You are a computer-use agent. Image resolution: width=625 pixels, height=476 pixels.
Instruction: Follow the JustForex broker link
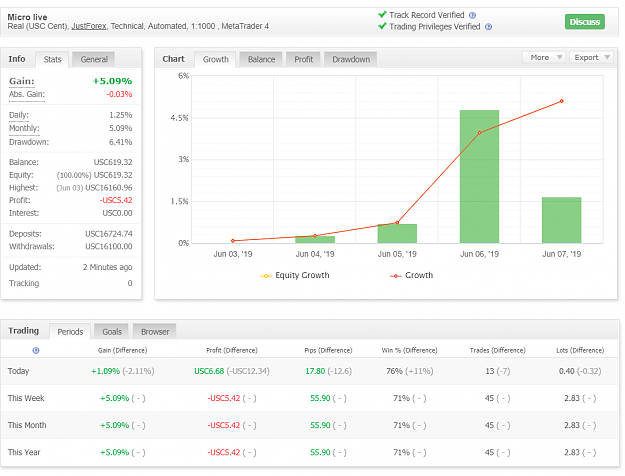coord(89,26)
